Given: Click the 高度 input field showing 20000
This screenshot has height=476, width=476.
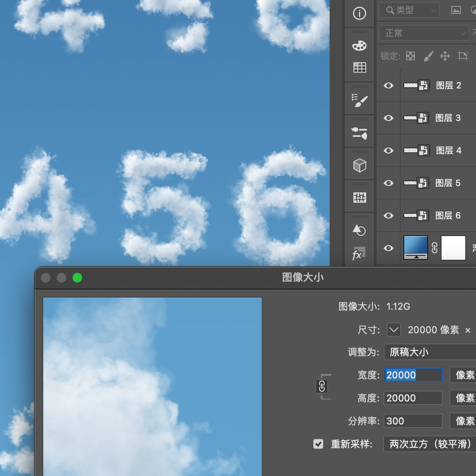Looking at the screenshot, I should [413, 398].
